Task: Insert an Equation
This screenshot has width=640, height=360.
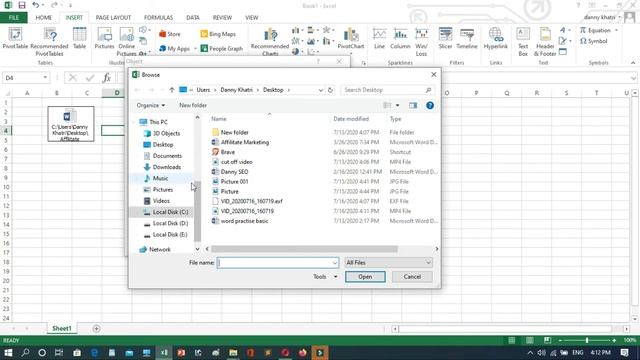Action: [x=595, y=30]
